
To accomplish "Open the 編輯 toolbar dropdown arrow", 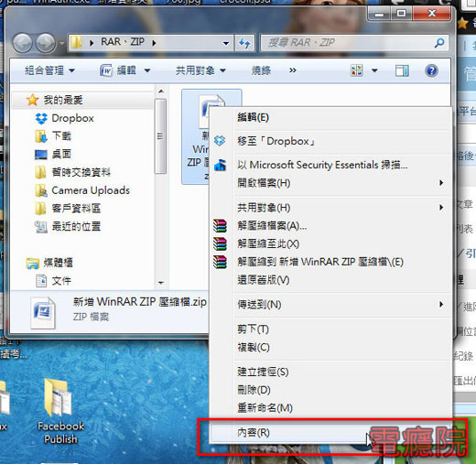I will (x=147, y=70).
